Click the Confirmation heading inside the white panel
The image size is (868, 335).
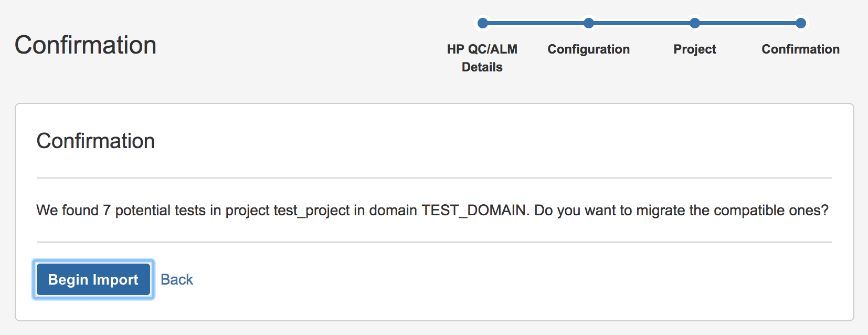pyautogui.click(x=96, y=141)
